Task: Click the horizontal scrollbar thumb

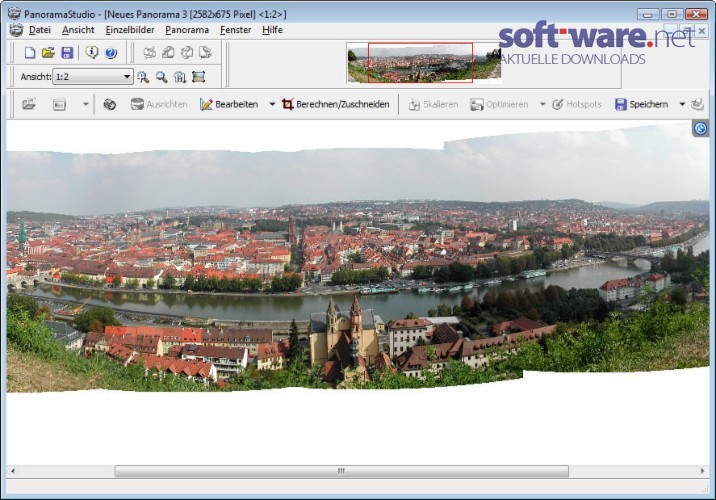Action: [x=342, y=471]
